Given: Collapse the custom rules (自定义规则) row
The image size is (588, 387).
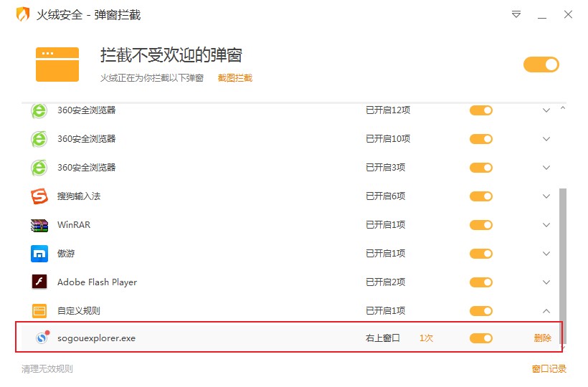Looking at the screenshot, I should 546,311.
